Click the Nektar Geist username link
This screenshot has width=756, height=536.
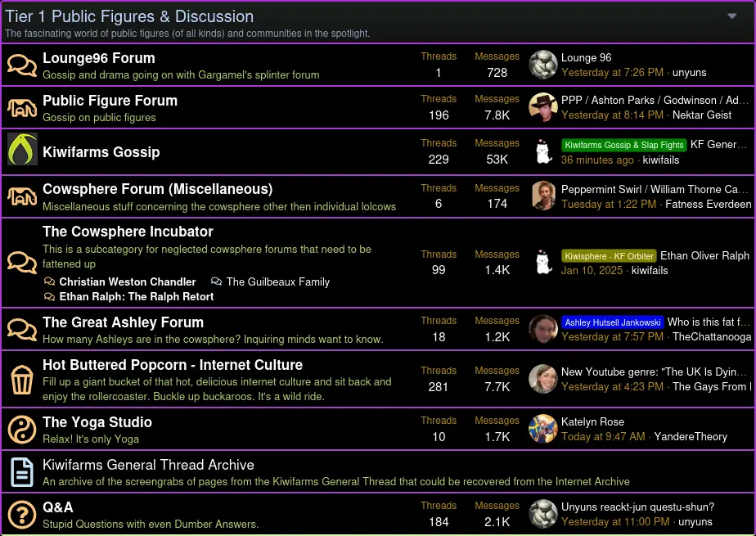tap(702, 115)
